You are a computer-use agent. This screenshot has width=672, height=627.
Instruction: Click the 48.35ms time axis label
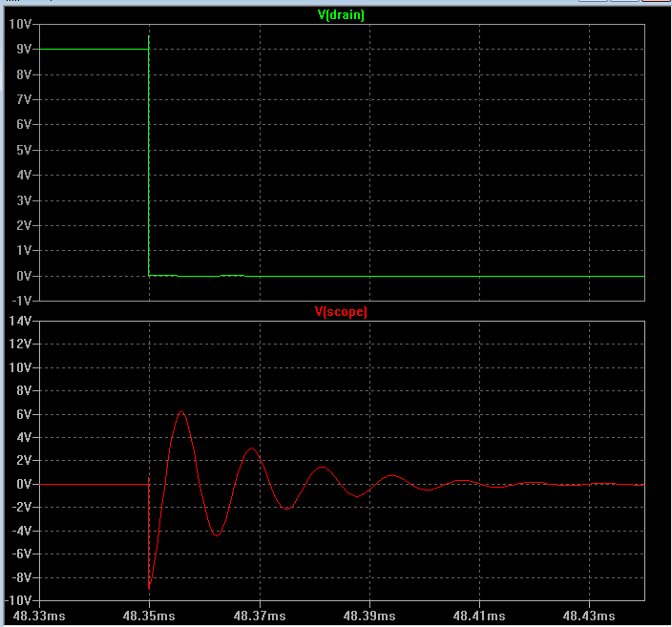149,616
